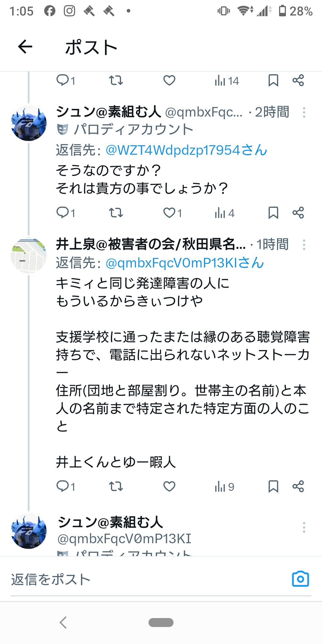Open the @qmbxFqcV0mP13KI reply mention link
This screenshot has width=322, height=644.
185,263
